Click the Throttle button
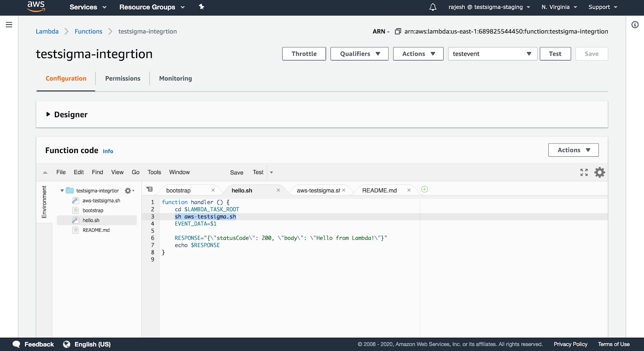The width and height of the screenshot is (644, 351). point(304,54)
